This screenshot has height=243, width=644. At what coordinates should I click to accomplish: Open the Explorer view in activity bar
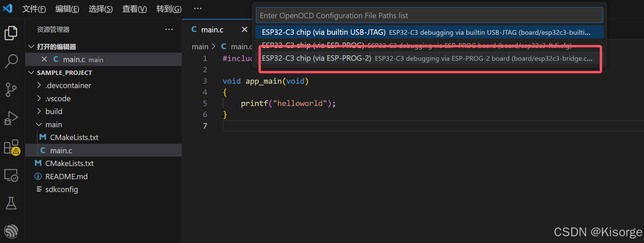pyautogui.click(x=11, y=33)
